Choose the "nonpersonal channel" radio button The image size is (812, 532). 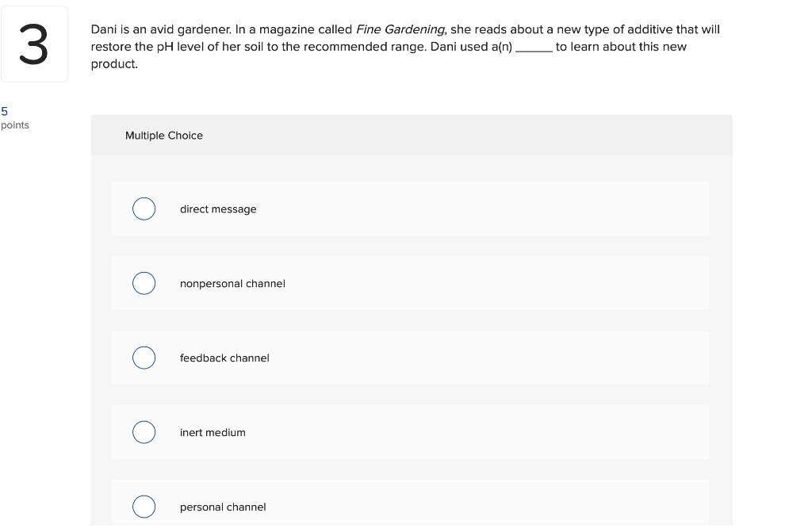(x=144, y=283)
